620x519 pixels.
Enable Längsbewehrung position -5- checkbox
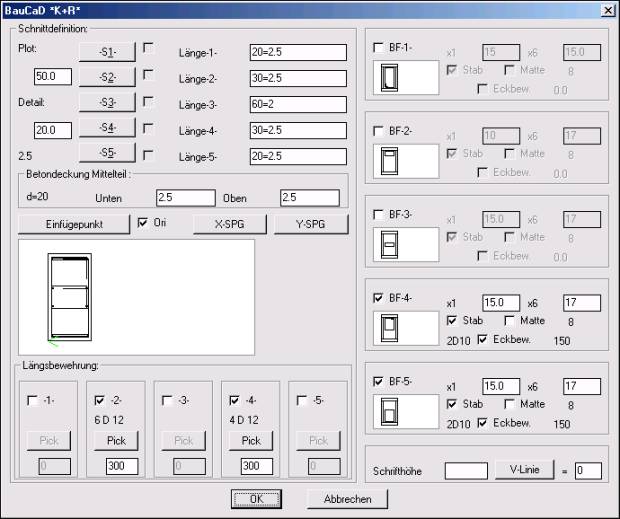pyautogui.click(x=302, y=400)
